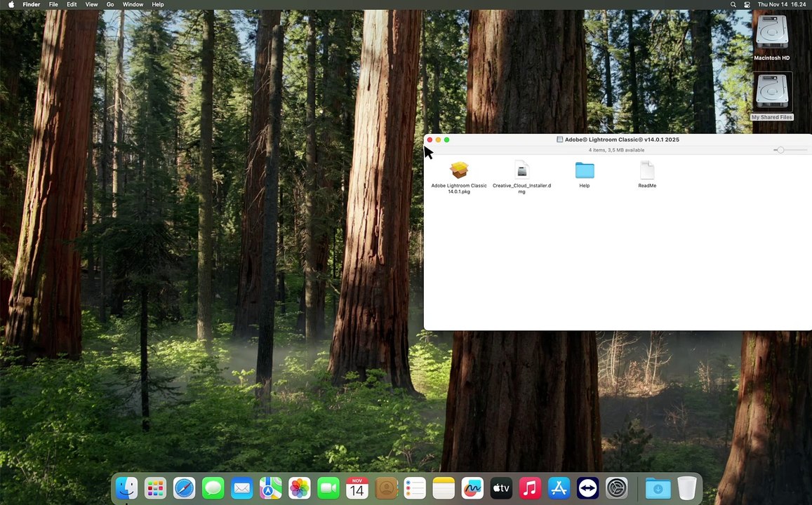Open the Finder menu in menu bar

32,4
